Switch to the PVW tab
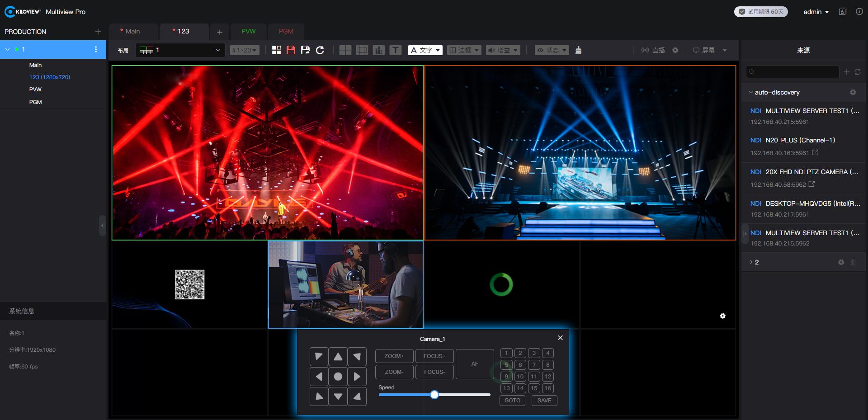This screenshot has height=420, width=868. click(248, 31)
